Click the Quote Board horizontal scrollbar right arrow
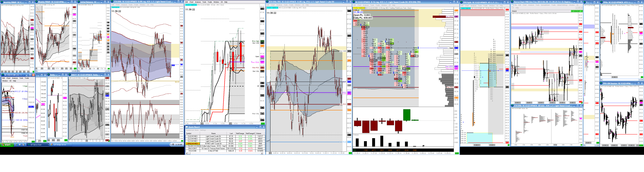The width and height of the screenshot is (644, 172). (262, 153)
